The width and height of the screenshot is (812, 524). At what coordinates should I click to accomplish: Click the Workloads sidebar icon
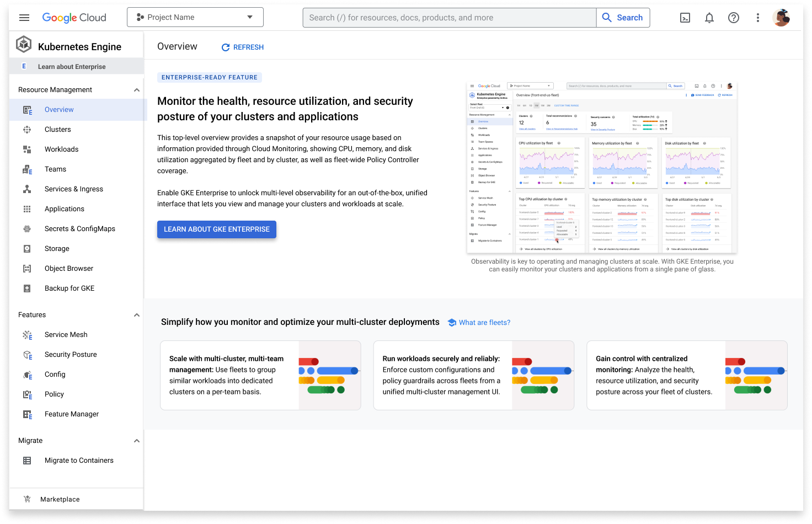click(x=27, y=149)
